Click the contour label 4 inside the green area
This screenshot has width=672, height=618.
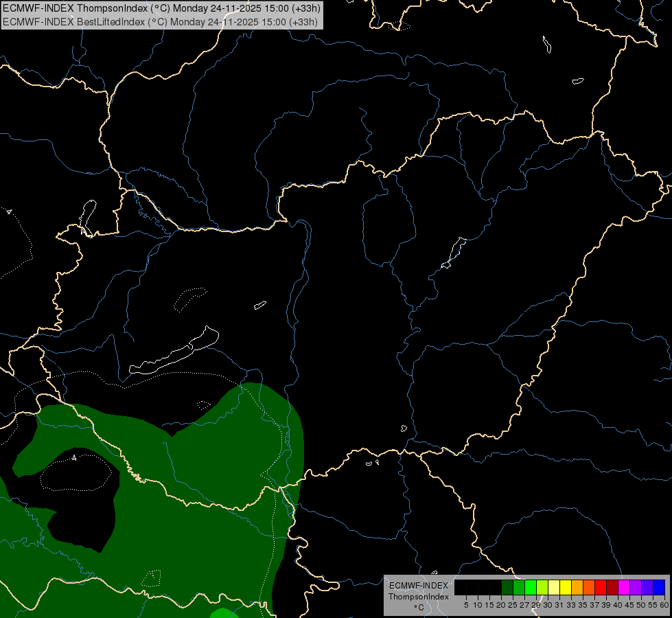pos(74,458)
